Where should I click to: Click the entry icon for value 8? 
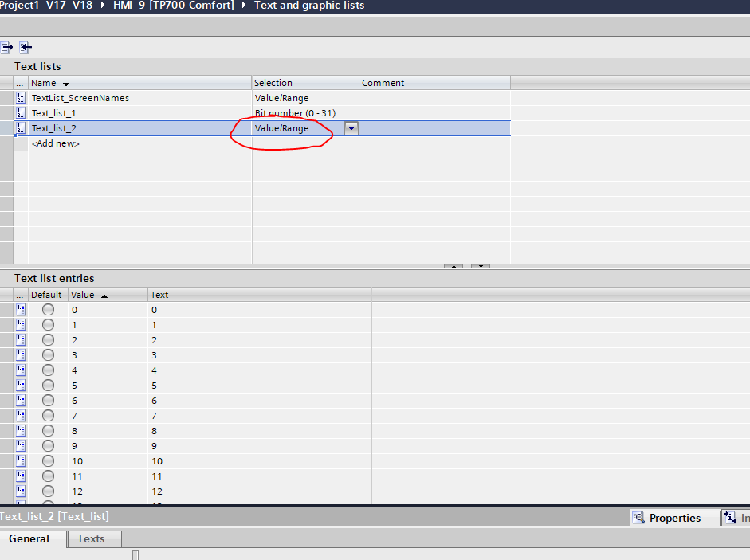[x=21, y=430]
